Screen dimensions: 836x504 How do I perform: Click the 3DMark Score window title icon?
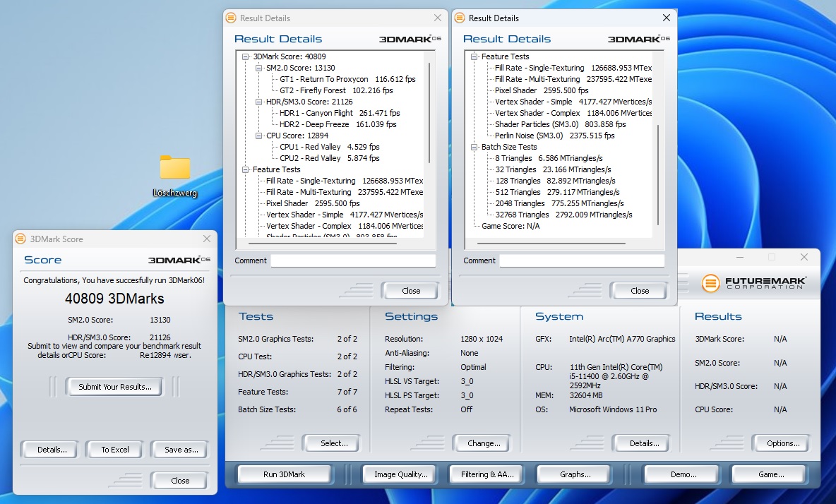coord(20,239)
